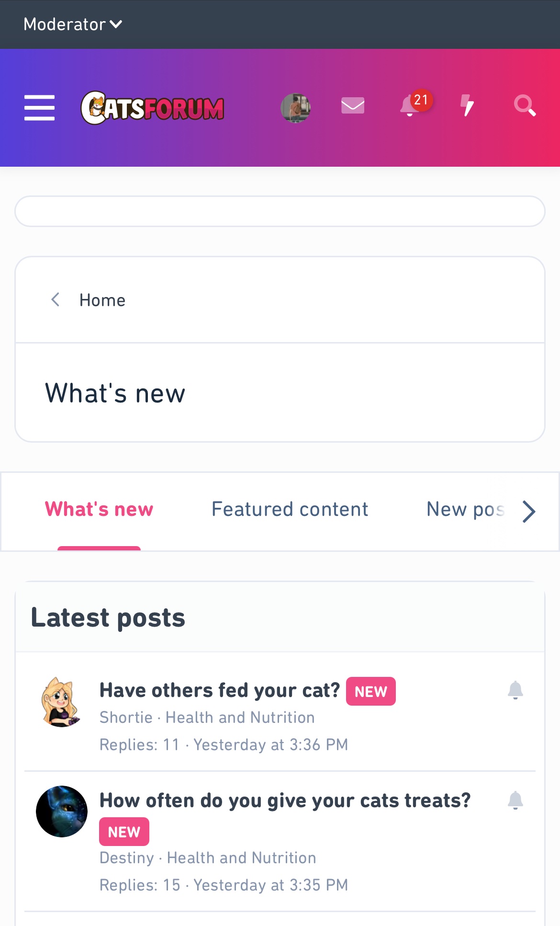
Task: Toggle watch bell for cats treats thread
Action: (x=515, y=800)
